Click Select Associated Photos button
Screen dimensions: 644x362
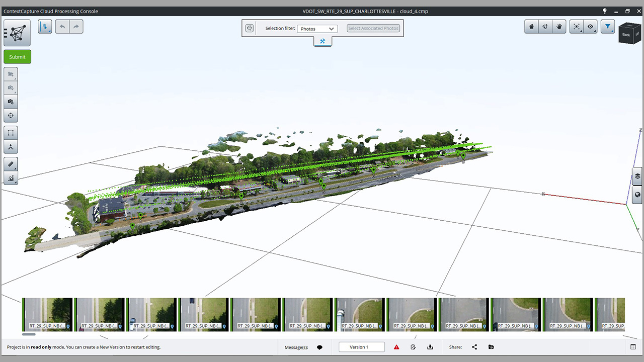[373, 28]
